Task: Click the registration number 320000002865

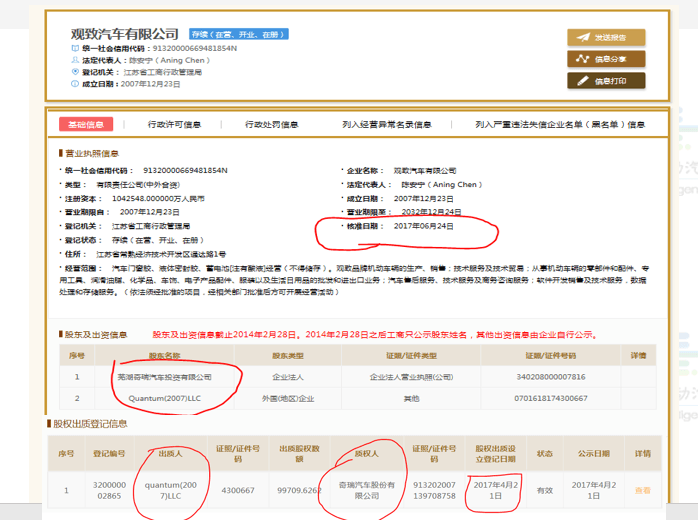Action: coord(109,490)
